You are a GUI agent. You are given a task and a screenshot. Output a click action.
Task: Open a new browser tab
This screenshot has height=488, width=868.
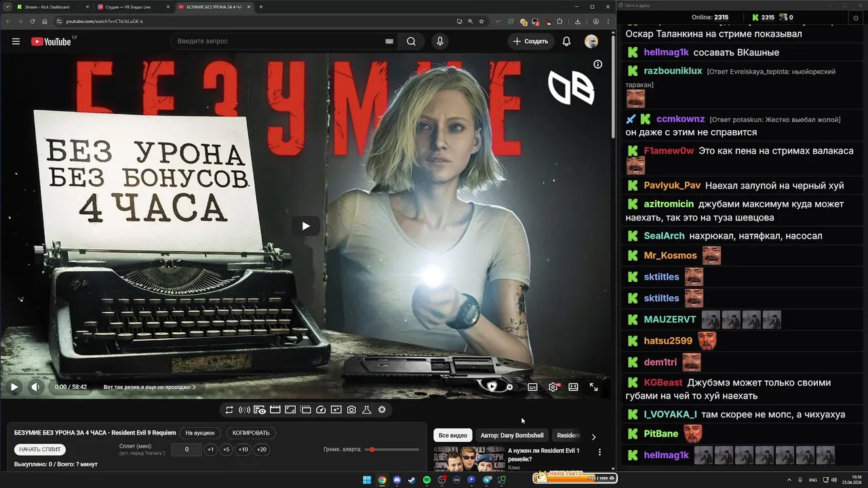click(x=261, y=7)
